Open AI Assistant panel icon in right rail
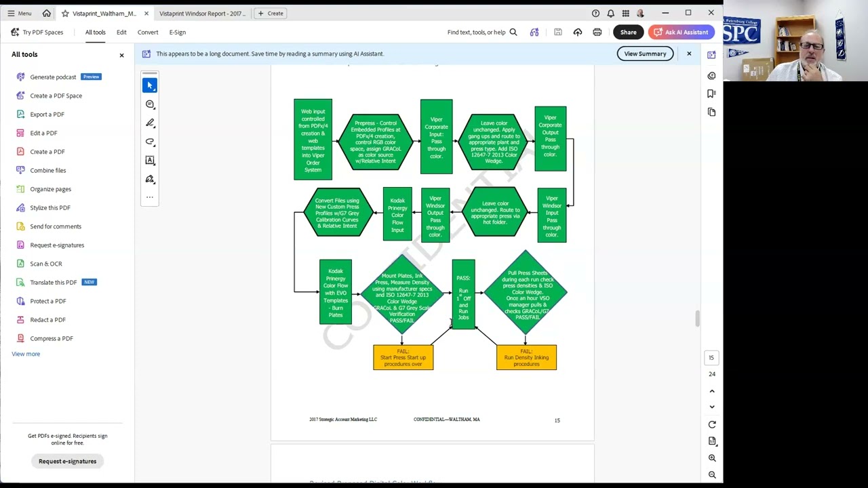This screenshot has height=488, width=868. coord(711,55)
